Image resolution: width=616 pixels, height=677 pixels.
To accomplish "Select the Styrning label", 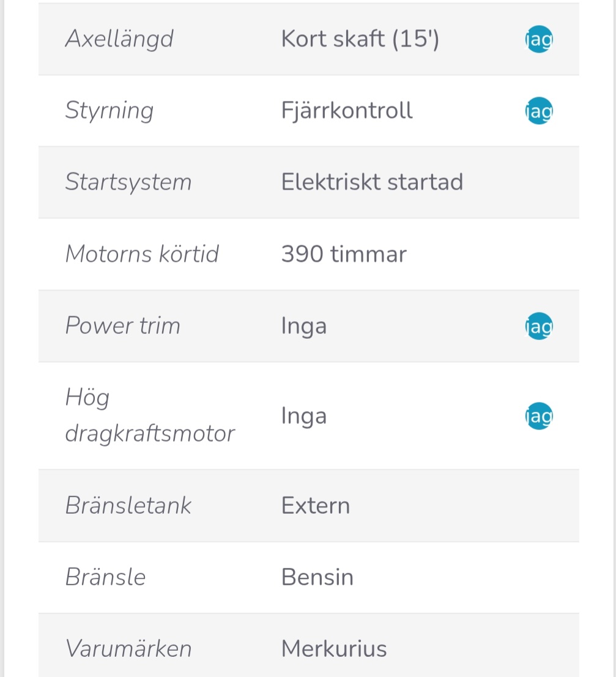I will [x=109, y=111].
